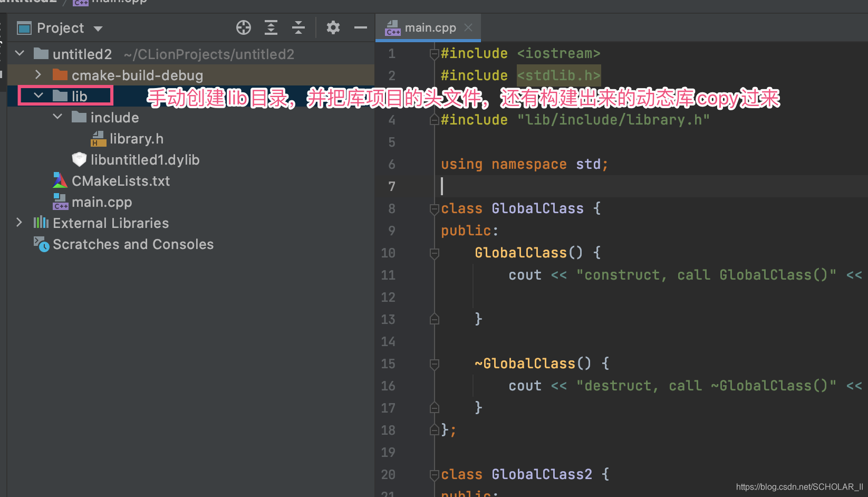Select Scratches and Consoles row
868x497 pixels.
tap(191, 244)
